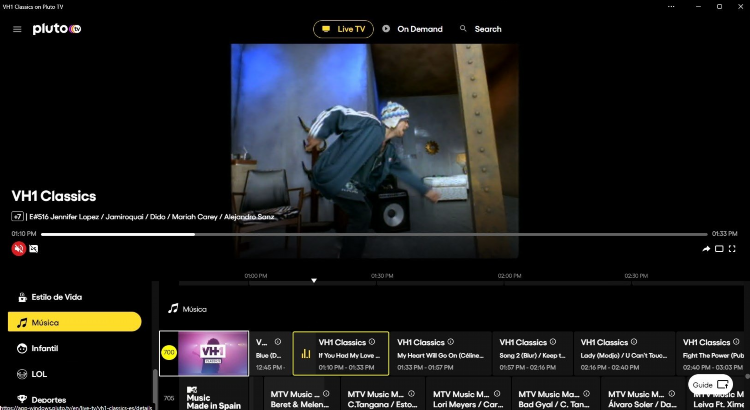Click the Música section header
Image resolution: width=750 pixels, height=410 pixels.
(188, 309)
